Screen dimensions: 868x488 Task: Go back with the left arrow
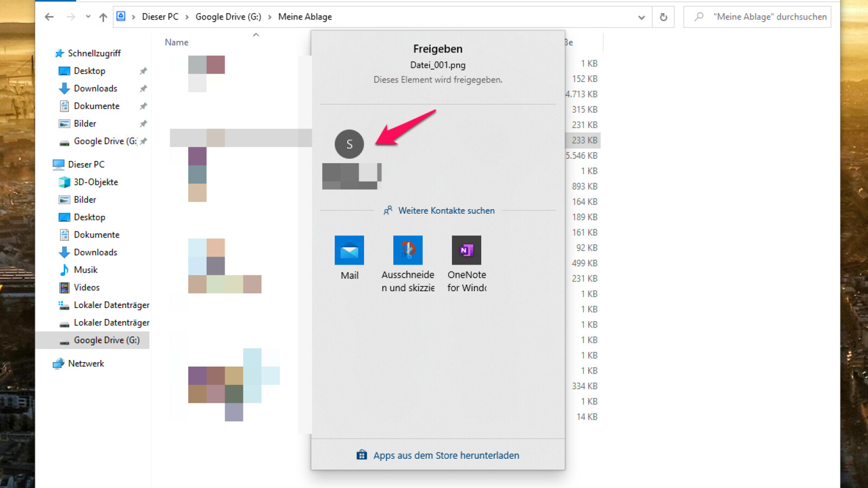click(x=49, y=17)
